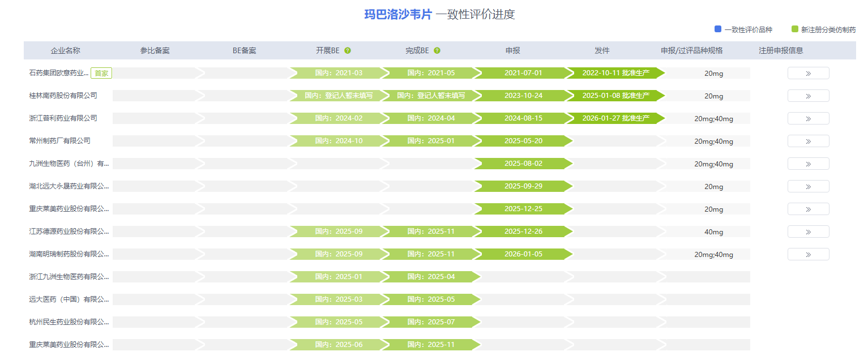Expand registration info for 江苏德源药业 row
The image size is (868, 360).
point(808,232)
